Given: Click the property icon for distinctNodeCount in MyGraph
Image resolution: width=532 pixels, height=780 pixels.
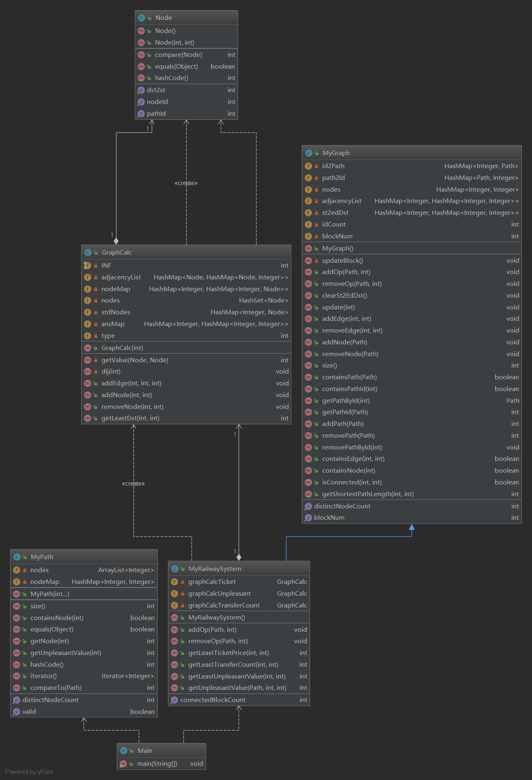Looking at the screenshot, I should pos(308,506).
